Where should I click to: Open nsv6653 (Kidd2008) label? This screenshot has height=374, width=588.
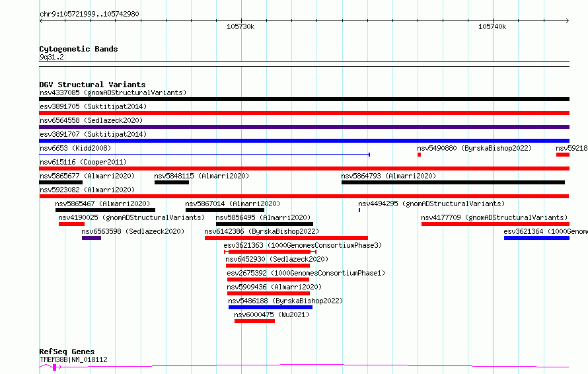click(75, 148)
